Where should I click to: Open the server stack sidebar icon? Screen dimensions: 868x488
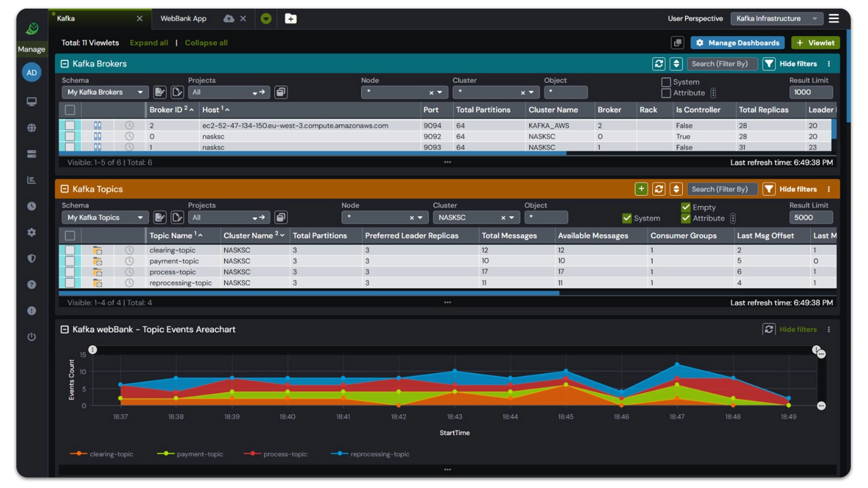[32, 154]
